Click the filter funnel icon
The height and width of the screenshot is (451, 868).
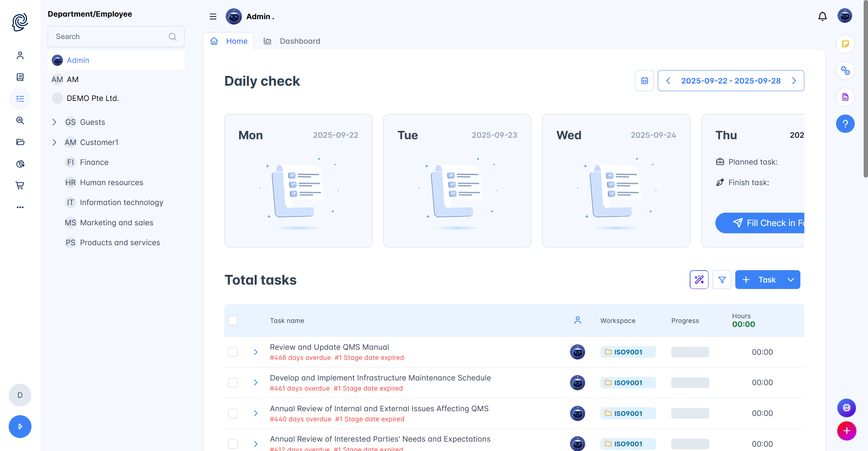click(722, 280)
